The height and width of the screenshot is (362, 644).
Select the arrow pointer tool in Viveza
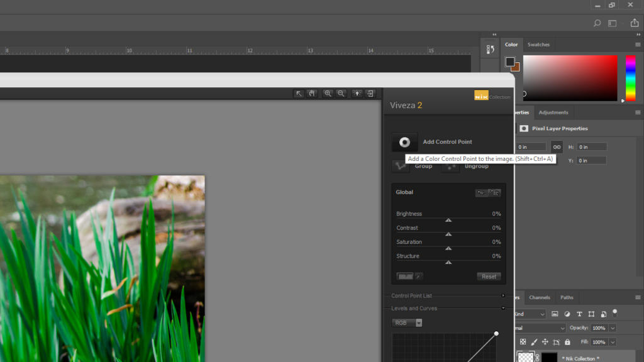coord(299,94)
